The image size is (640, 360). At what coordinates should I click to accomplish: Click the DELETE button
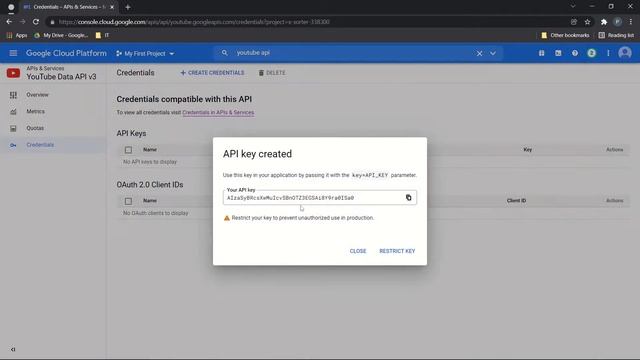point(272,73)
